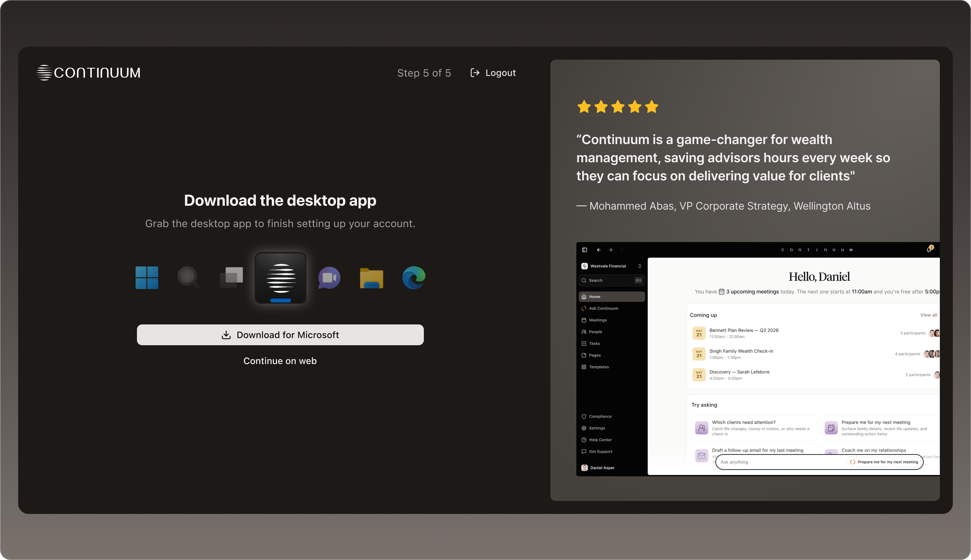Open Ask Continuum in the sidebar
This screenshot has width=971, height=560.
(x=612, y=309)
